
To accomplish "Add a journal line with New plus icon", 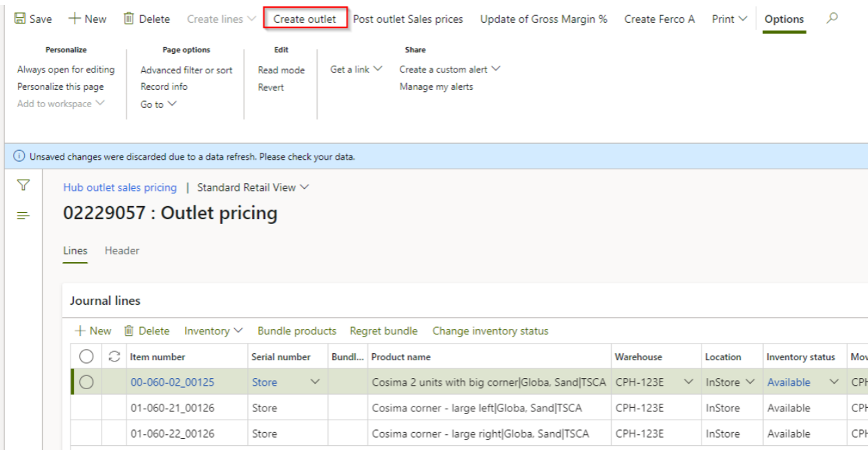I will (81, 331).
